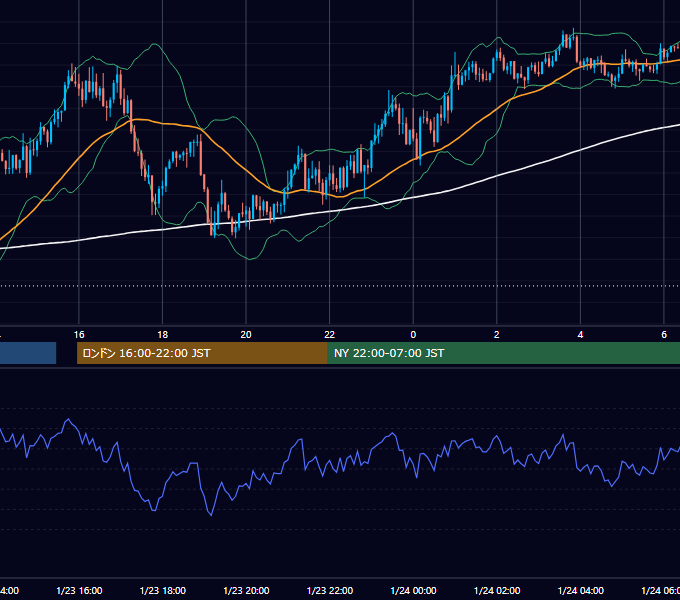Click the 1/23 22:00 date label
This screenshot has width=680, height=600.
(330, 590)
